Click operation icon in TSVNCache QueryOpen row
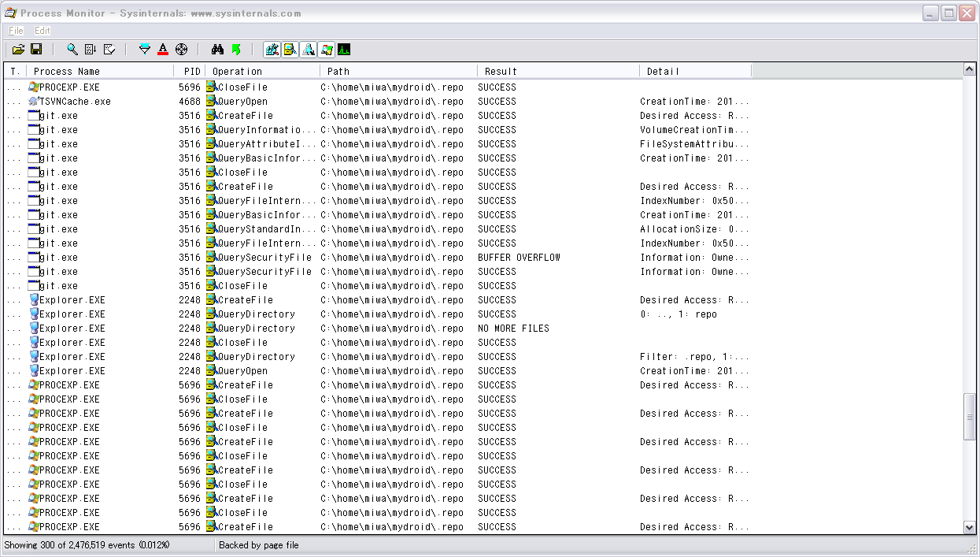 click(x=211, y=102)
